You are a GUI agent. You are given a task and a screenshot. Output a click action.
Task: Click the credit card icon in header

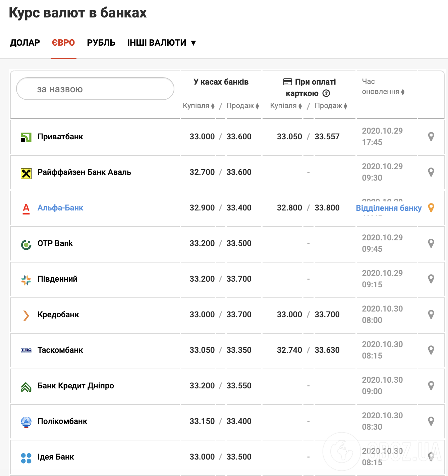(288, 82)
